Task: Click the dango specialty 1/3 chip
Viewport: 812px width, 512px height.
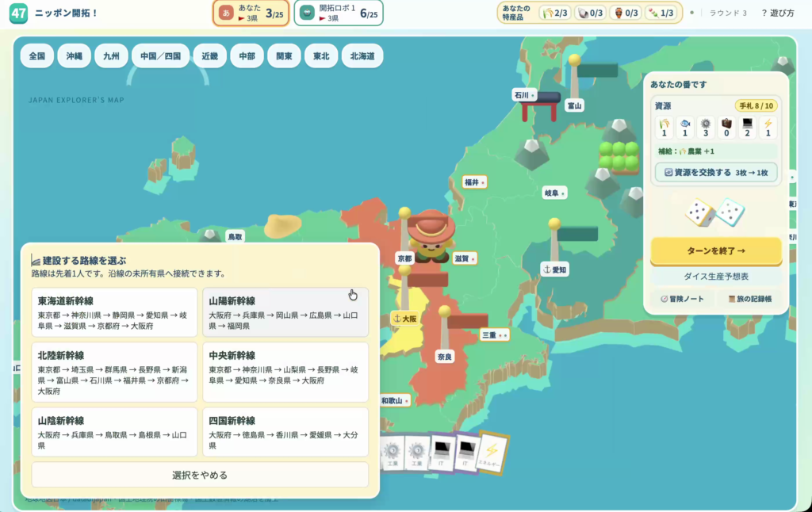Action: [661, 13]
